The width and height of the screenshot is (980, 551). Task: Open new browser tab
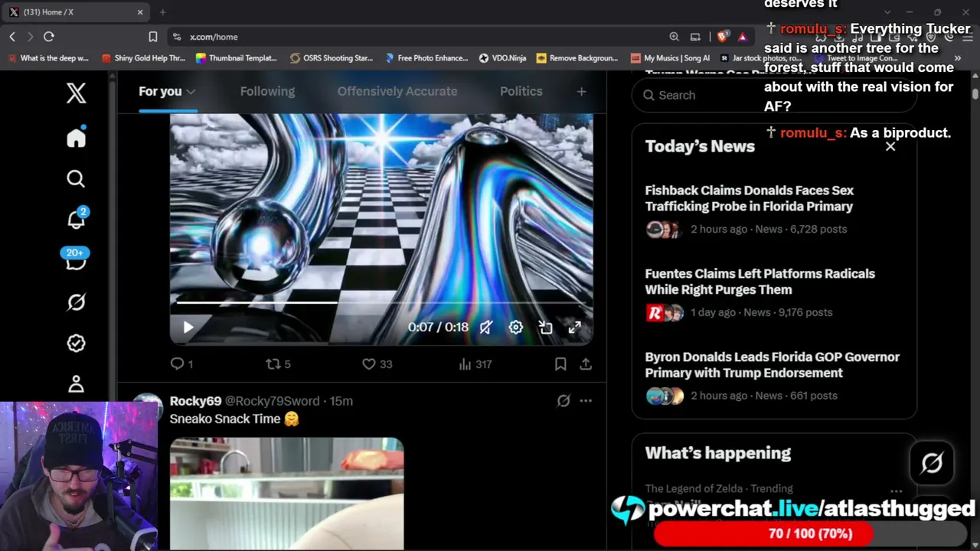pyautogui.click(x=162, y=12)
